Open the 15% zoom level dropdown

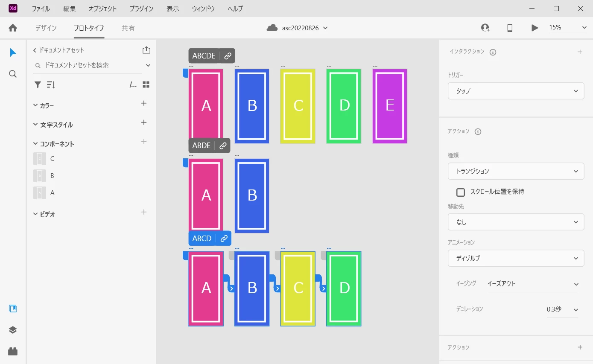coord(568,28)
